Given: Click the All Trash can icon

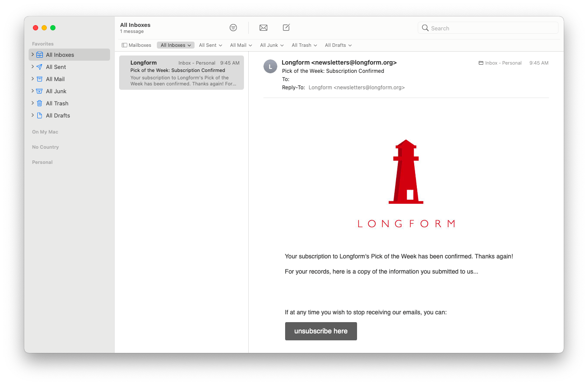Looking at the screenshot, I should tap(39, 103).
